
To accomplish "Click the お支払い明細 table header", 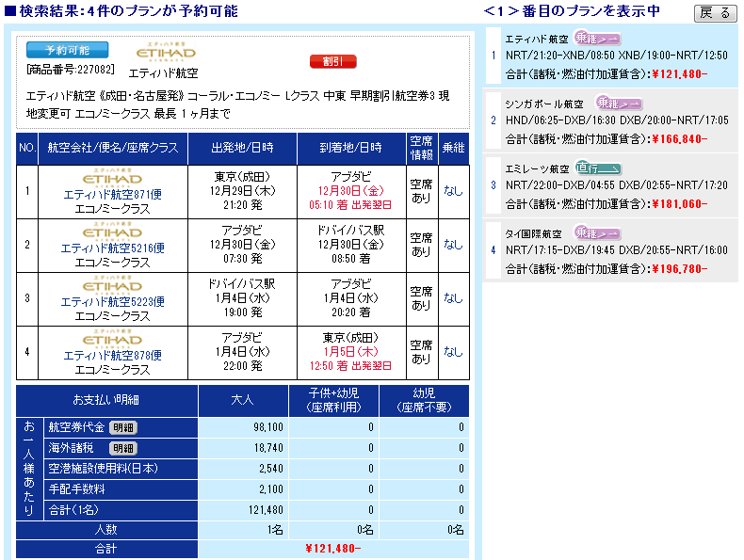I will [106, 400].
